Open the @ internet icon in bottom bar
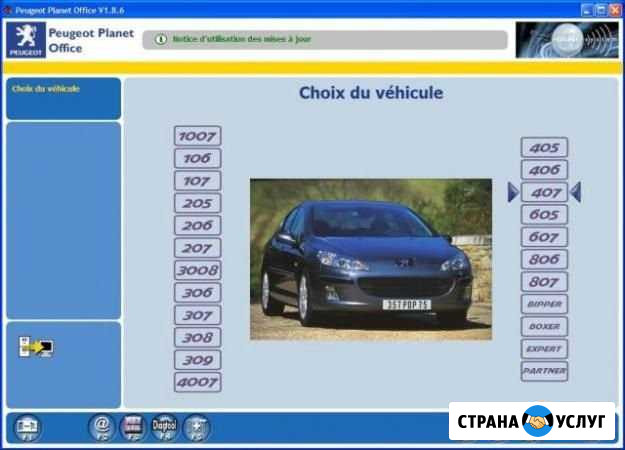625x450 pixels. [102, 428]
